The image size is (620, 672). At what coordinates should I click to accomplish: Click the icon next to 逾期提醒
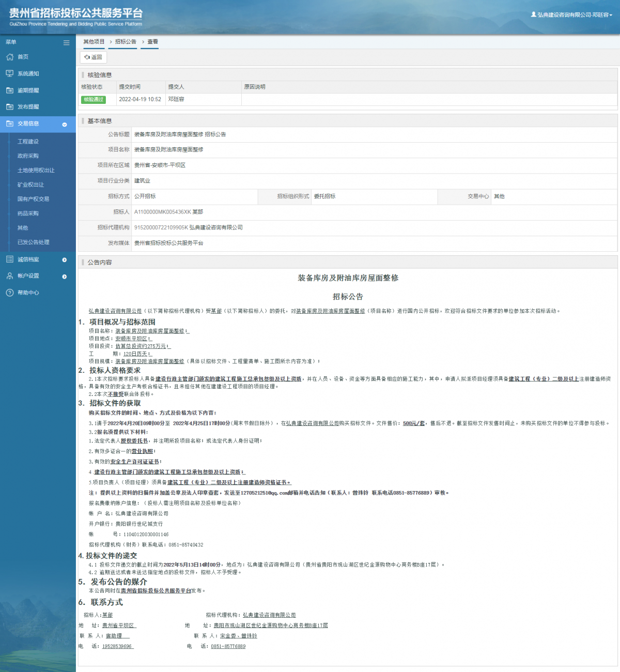click(x=9, y=90)
